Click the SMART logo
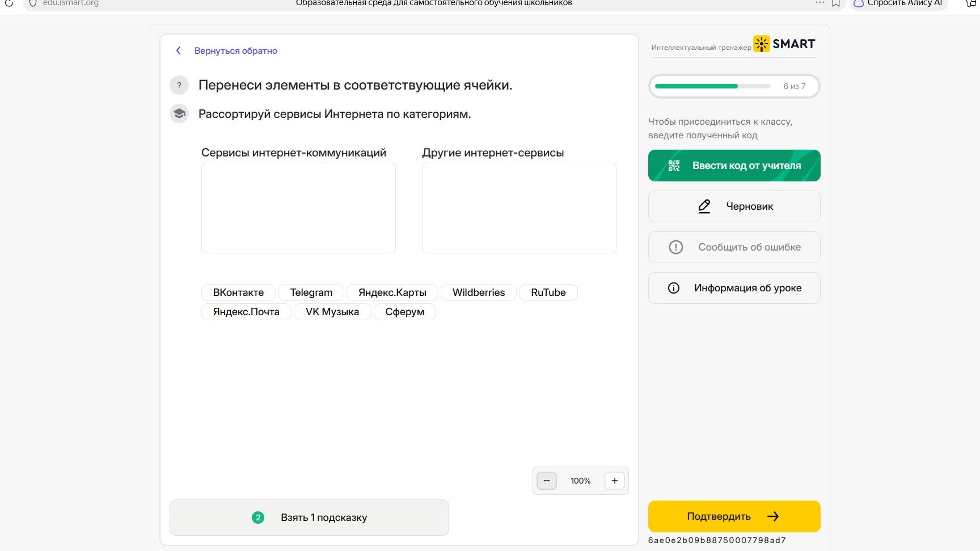This screenshot has width=980, height=551. pyautogui.click(x=784, y=44)
